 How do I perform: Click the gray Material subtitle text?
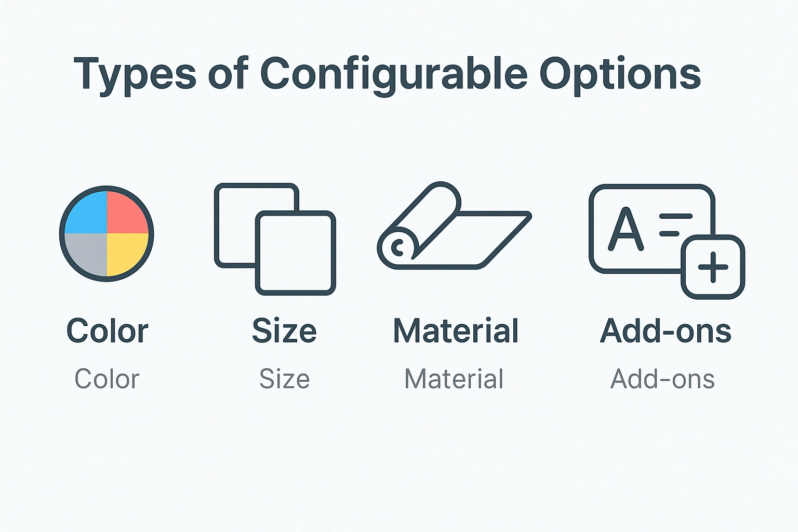454,379
